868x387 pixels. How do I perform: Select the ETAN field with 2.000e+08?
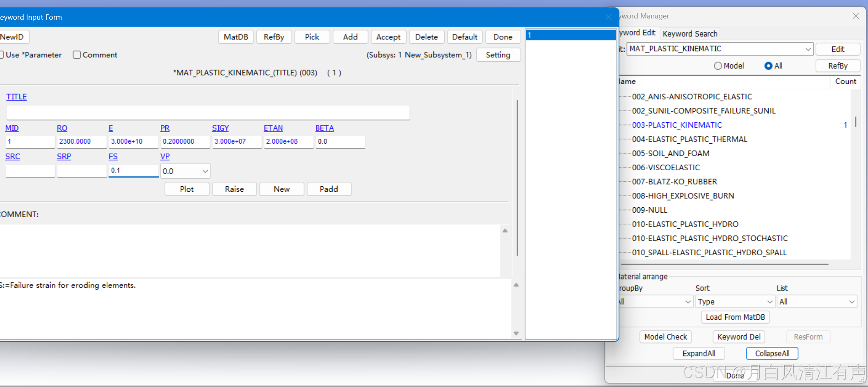[x=288, y=142]
